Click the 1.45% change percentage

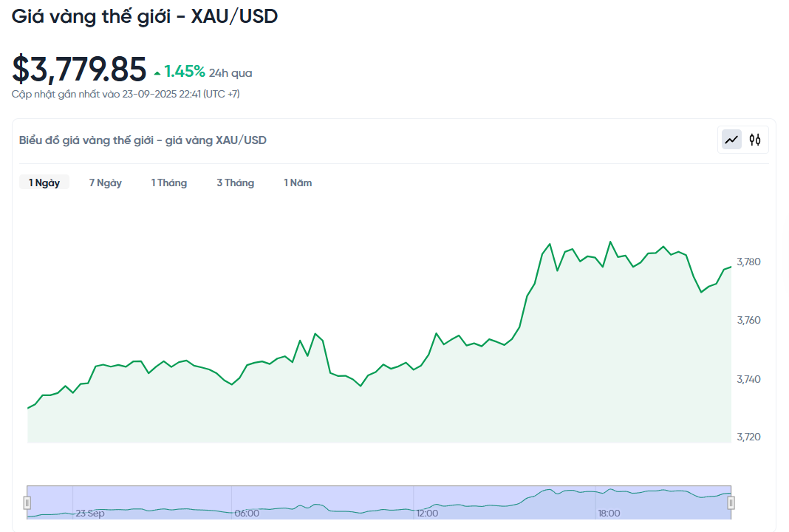tap(185, 72)
